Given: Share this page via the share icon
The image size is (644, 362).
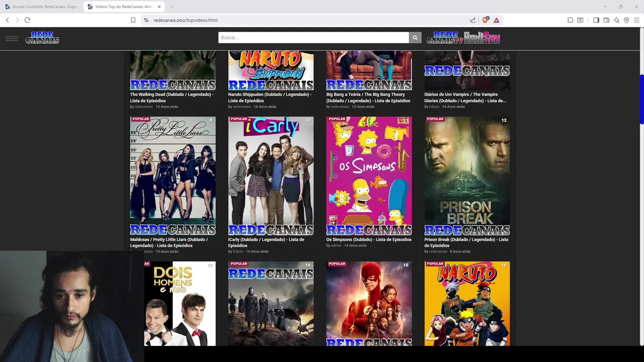Looking at the screenshot, I should tap(473, 20).
